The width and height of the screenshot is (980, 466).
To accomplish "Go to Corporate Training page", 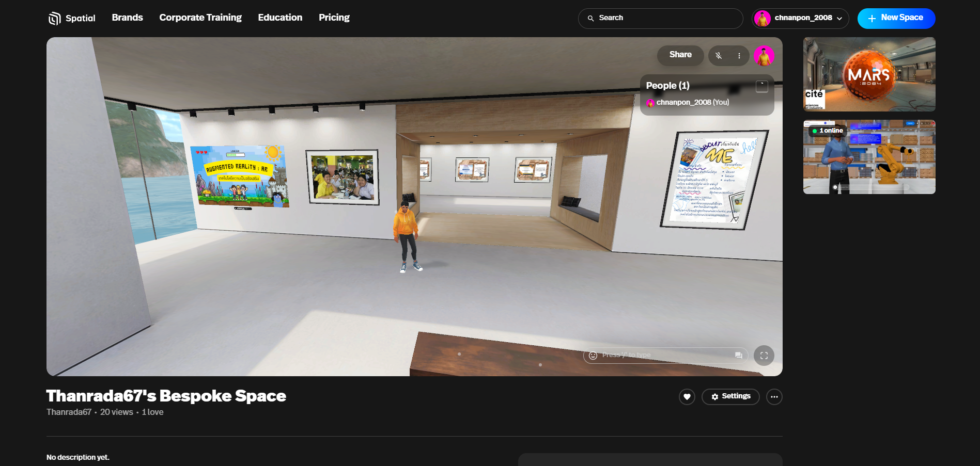I will (200, 18).
